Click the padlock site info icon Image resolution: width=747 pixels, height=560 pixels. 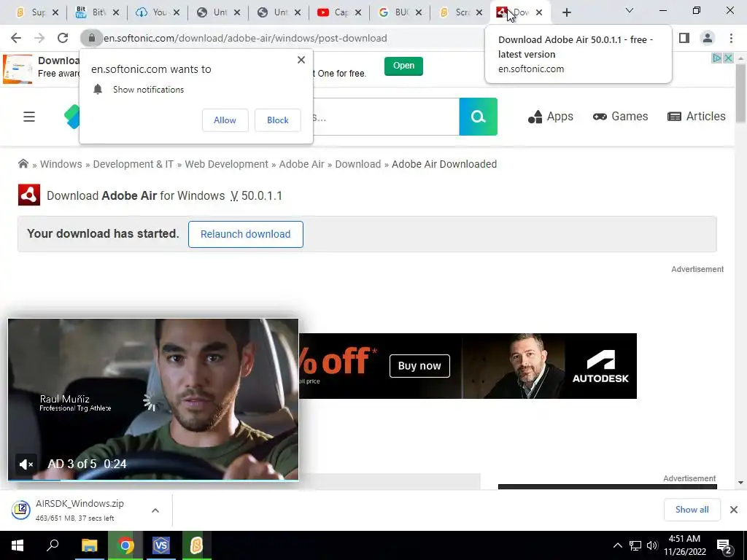tap(91, 38)
